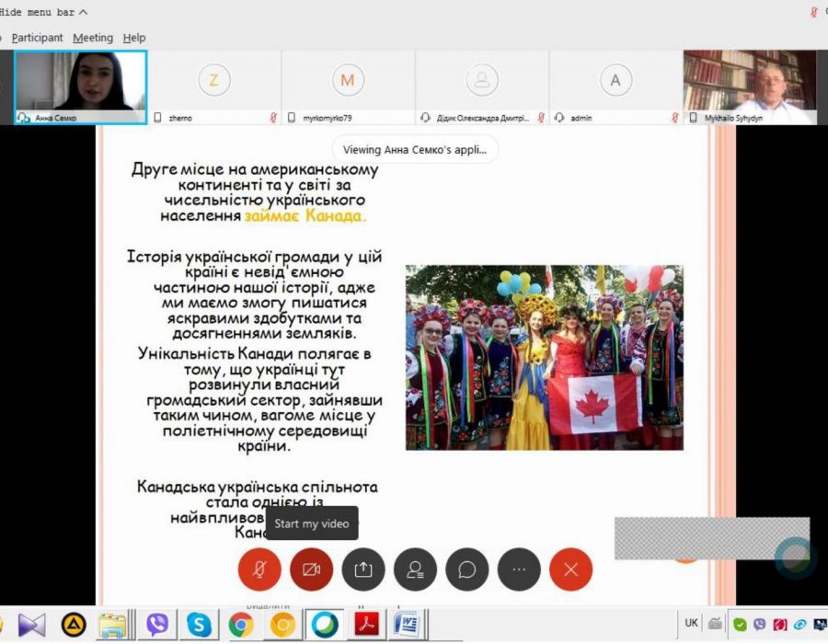Viewport: 828px width, 644px height.
Task: Click the myrkomyrko79 participant avatar
Action: [x=348, y=80]
